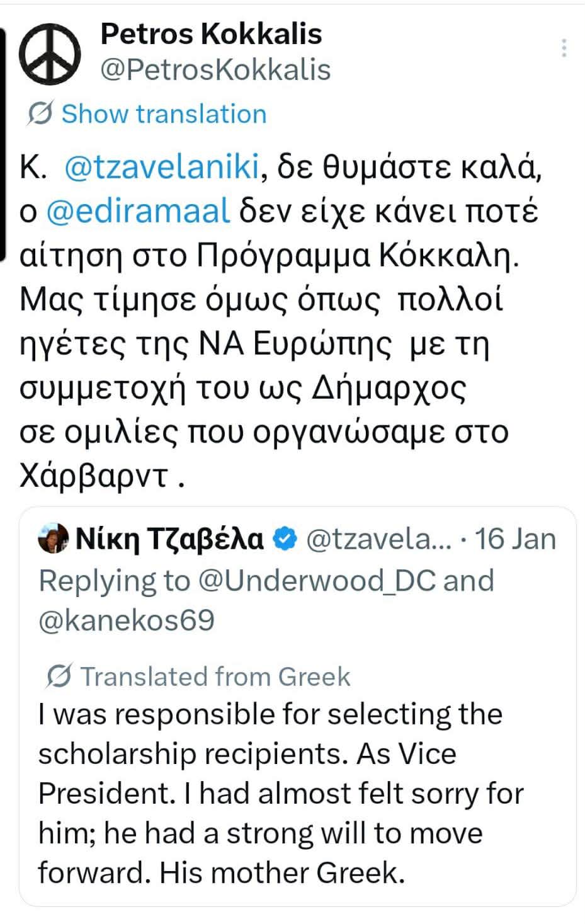Viewport: 585px width, 924px height.
Task: Click the Translated from Greek label
Action: click(x=215, y=676)
